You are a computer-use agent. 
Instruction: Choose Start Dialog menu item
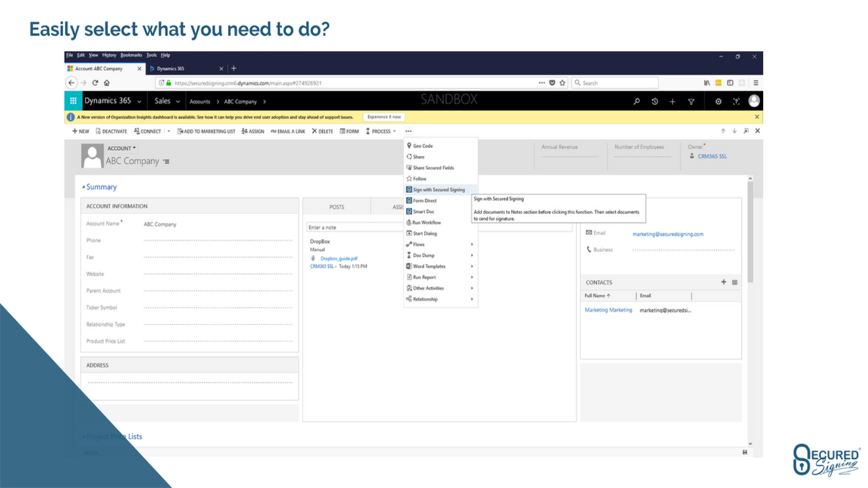(441, 233)
